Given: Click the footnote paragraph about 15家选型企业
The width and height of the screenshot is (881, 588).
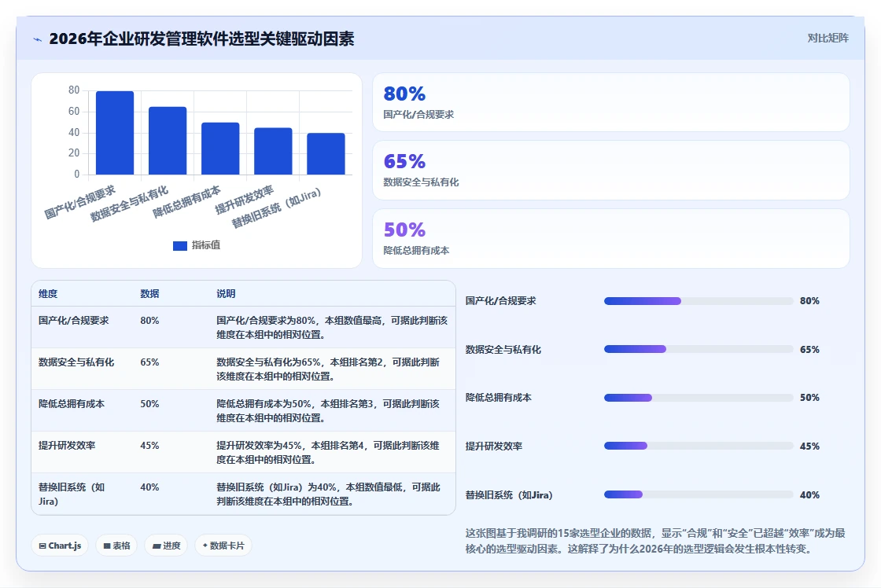Looking at the screenshot, I should click(x=655, y=541).
